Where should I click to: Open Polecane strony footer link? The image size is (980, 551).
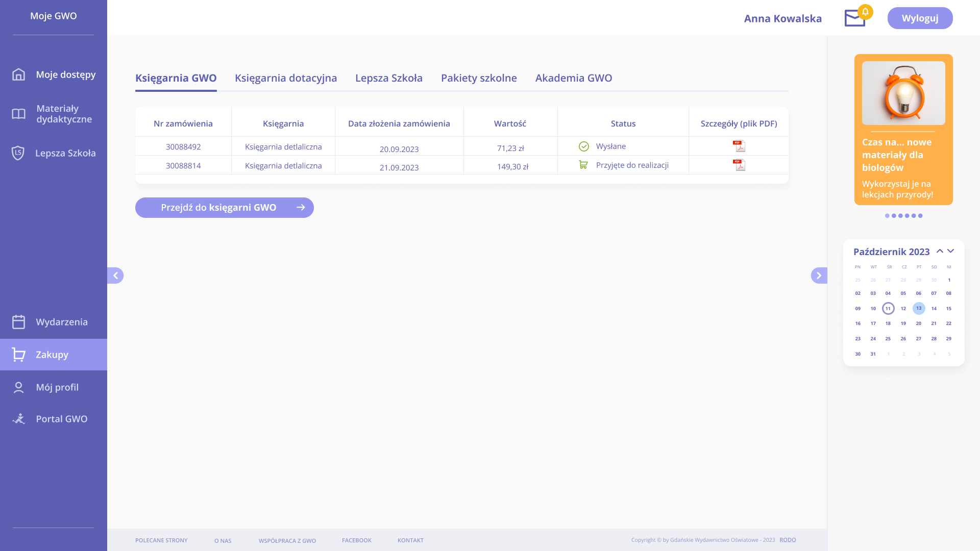(x=161, y=540)
